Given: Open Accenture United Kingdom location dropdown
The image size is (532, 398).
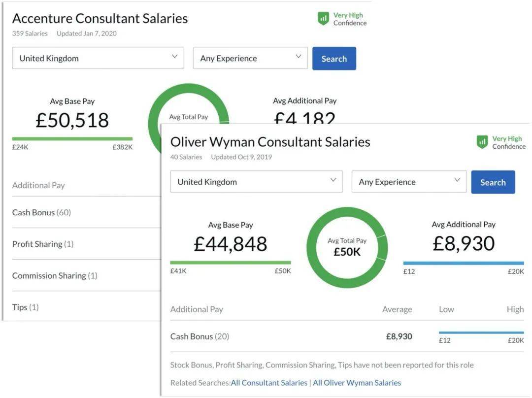Looking at the screenshot, I should [x=98, y=58].
